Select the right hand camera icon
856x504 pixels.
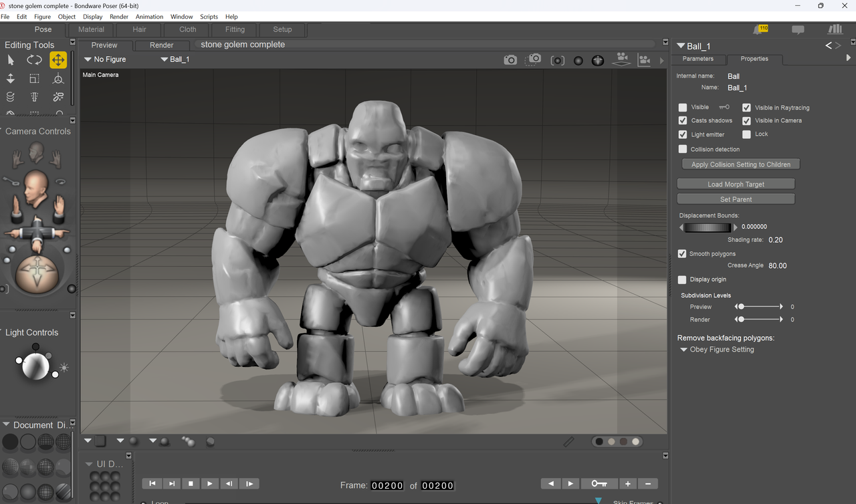point(56,158)
